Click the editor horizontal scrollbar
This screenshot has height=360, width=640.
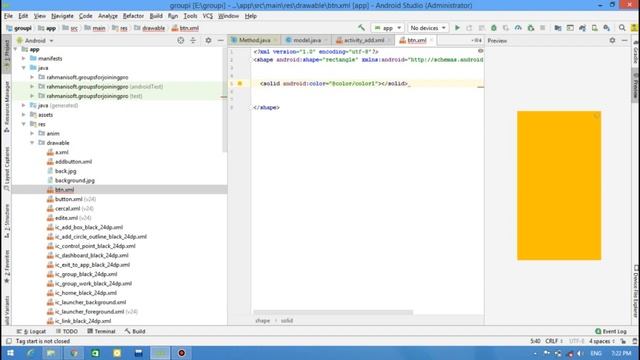pos(333,312)
